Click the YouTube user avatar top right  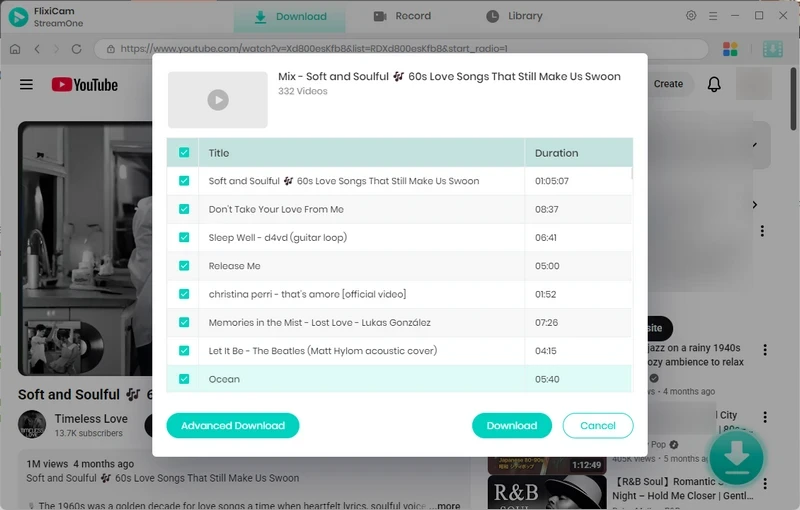pos(754,84)
